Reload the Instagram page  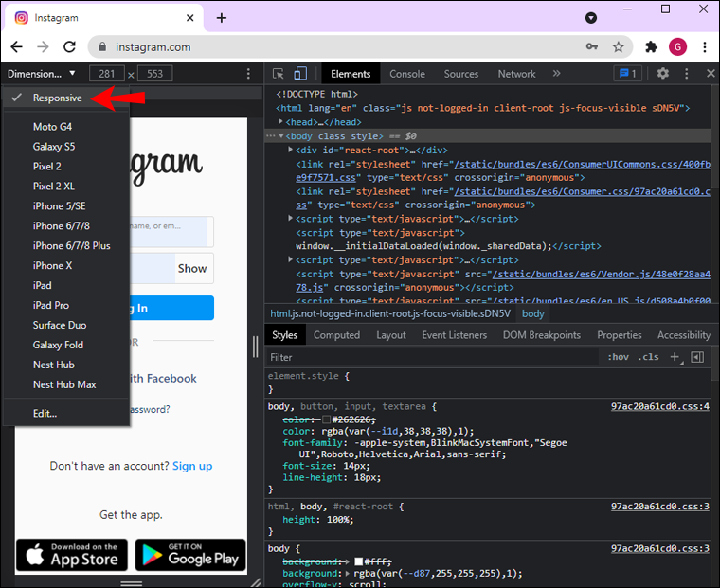(69, 46)
